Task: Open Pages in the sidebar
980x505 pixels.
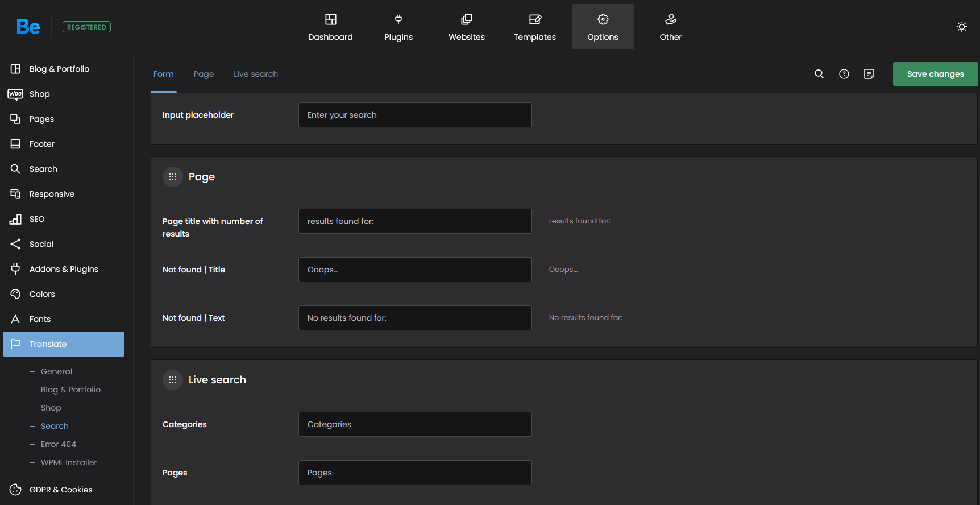Action: (64, 119)
